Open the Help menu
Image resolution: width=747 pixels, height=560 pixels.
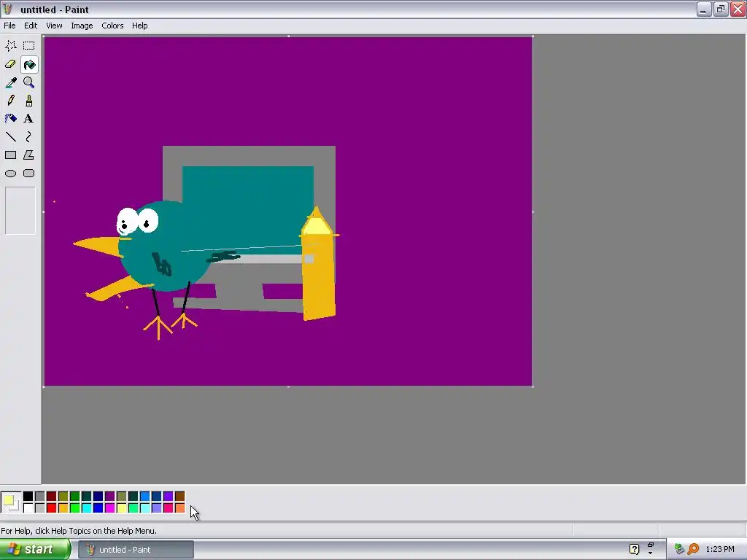point(139,26)
